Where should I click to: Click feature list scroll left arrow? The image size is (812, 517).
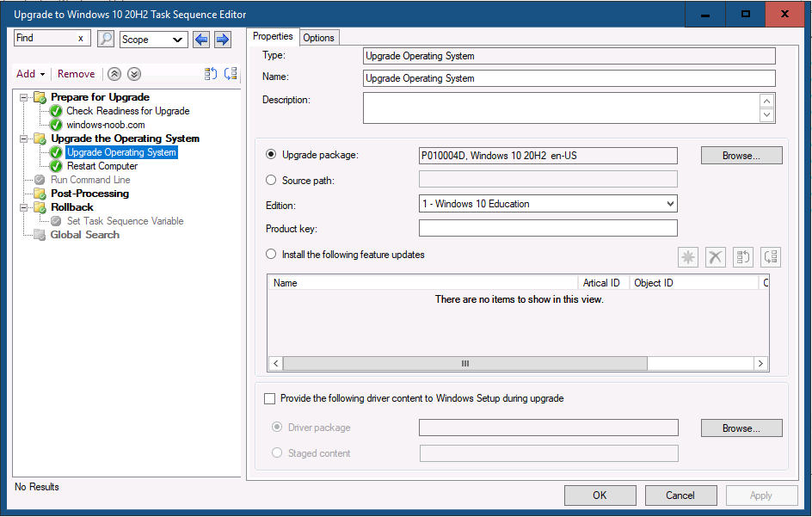276,364
